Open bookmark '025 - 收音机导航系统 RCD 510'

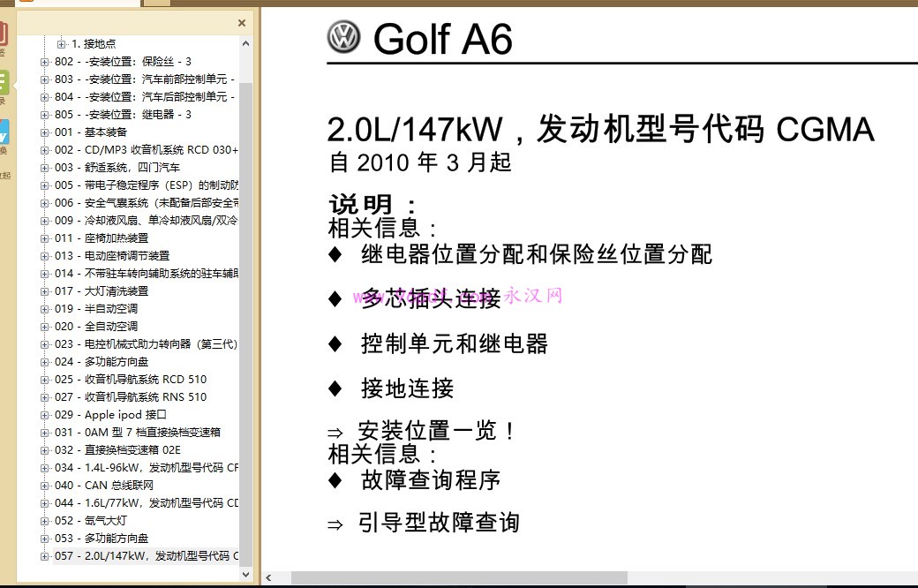(x=131, y=380)
